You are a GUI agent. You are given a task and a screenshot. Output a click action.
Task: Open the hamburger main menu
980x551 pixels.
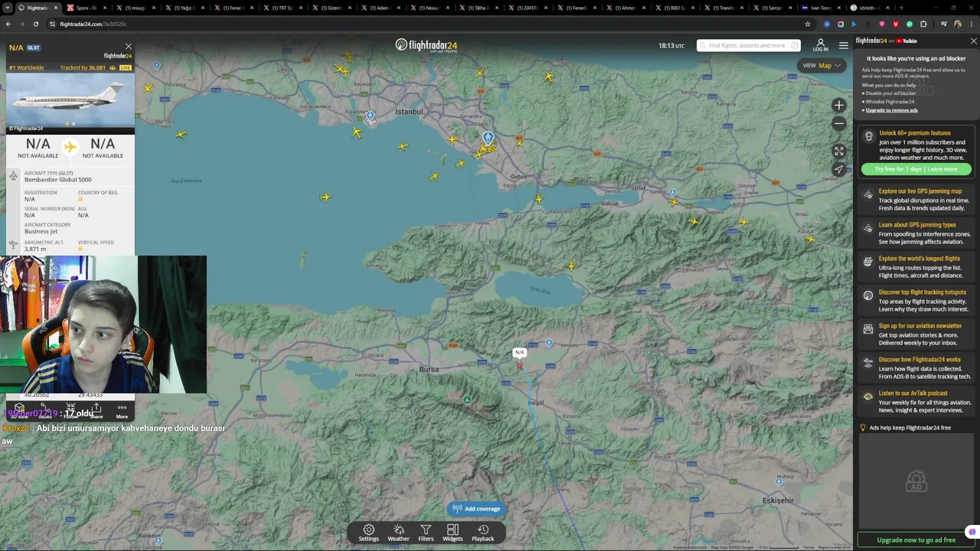(x=844, y=46)
